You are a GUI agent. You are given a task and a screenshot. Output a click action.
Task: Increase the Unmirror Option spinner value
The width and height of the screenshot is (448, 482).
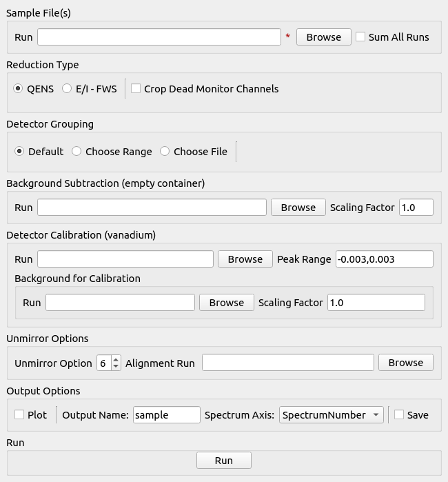tap(116, 359)
